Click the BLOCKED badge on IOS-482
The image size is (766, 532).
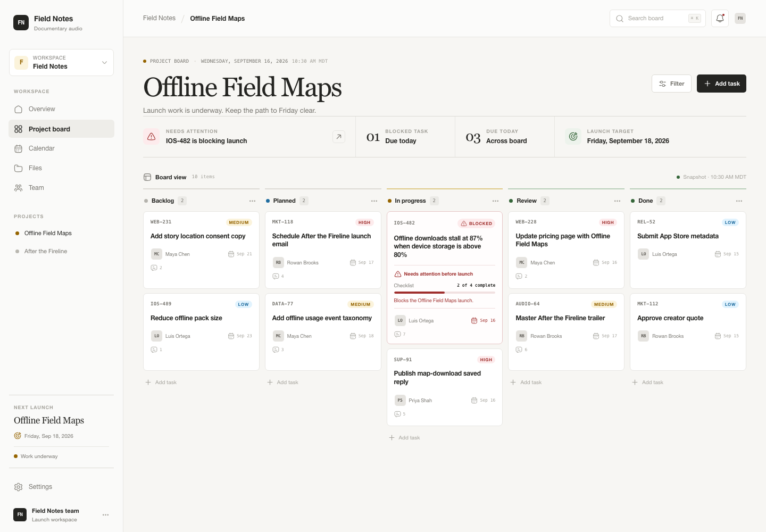(x=477, y=223)
